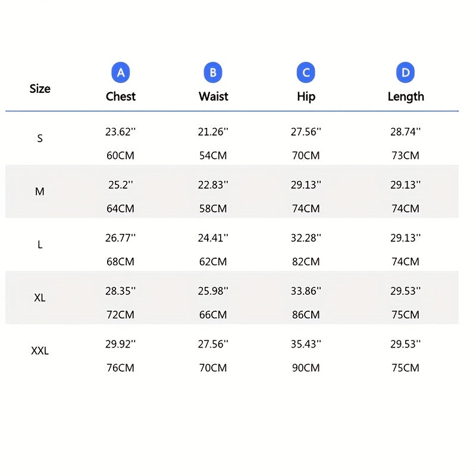
Task: Click the blue B badge icon
Action: [x=213, y=73]
